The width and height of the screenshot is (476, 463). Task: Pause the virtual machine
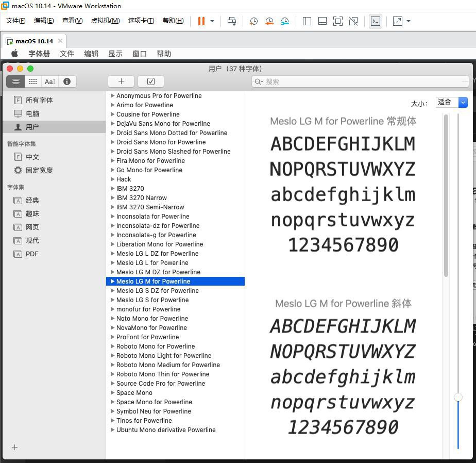click(x=201, y=21)
